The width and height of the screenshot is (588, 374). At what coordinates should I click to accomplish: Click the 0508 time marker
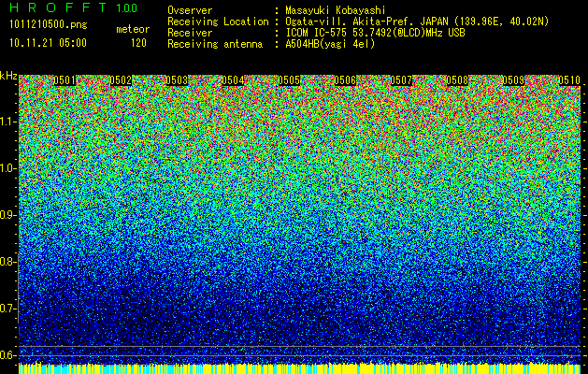457,80
